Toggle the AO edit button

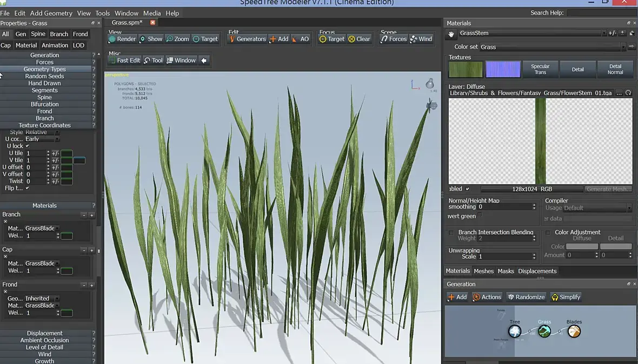[301, 39]
